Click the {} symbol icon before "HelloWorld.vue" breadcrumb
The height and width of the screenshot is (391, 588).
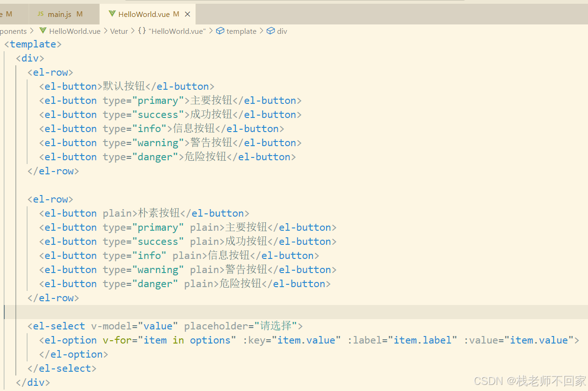141,31
